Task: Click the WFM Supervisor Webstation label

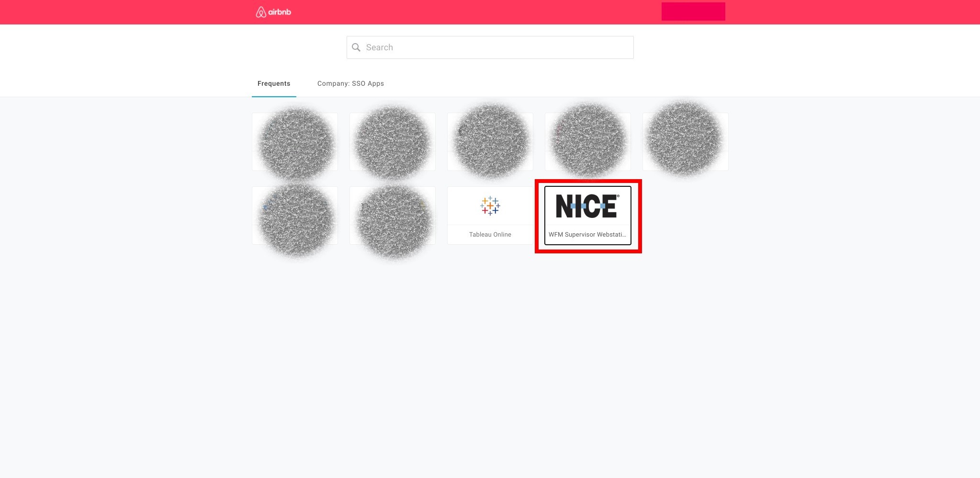Action: click(x=587, y=234)
